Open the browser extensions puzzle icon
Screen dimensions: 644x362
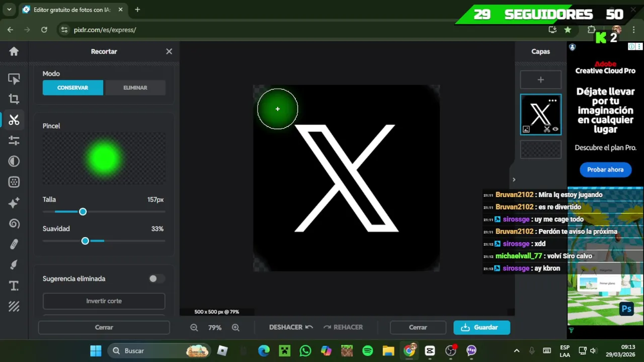592,30
